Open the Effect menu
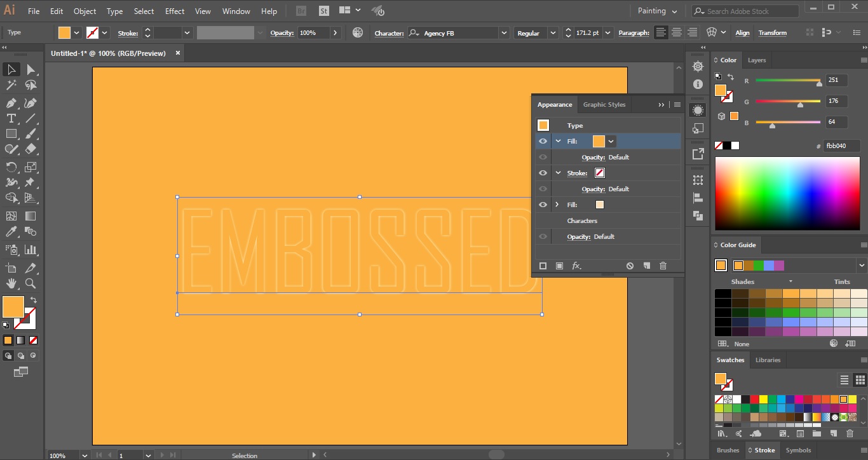The width and height of the screenshot is (868, 460). pyautogui.click(x=174, y=11)
